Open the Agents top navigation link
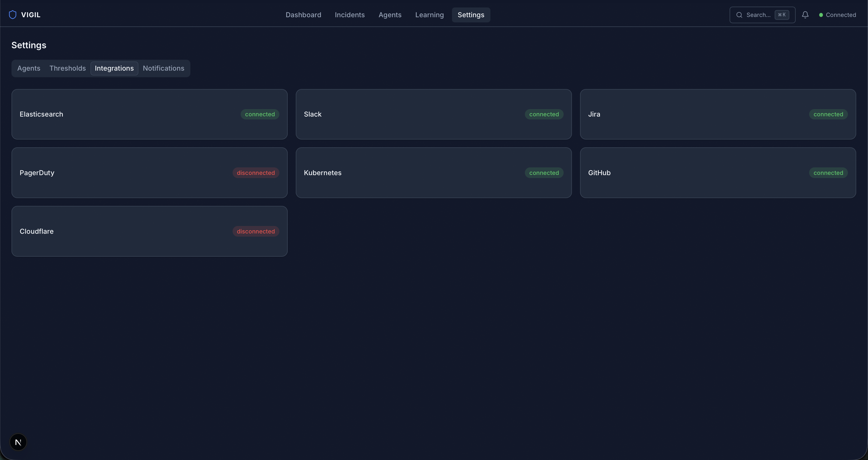This screenshot has height=460, width=868. pos(390,15)
